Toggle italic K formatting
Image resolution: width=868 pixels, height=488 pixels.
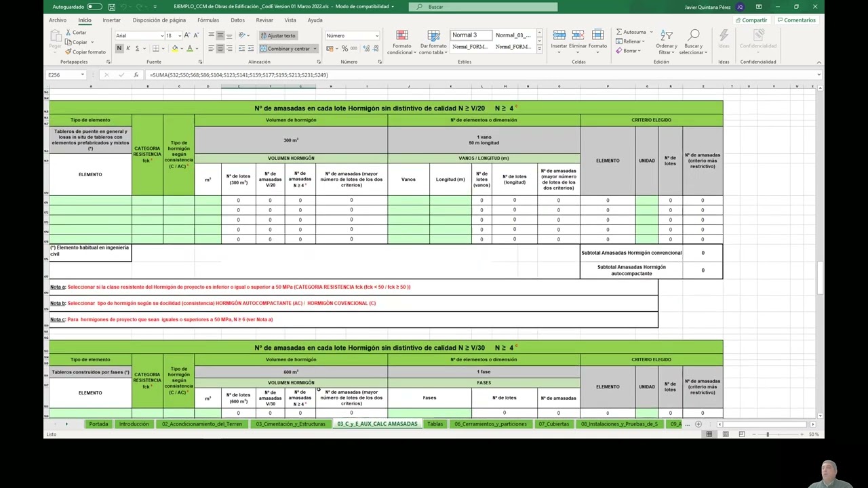click(x=127, y=48)
